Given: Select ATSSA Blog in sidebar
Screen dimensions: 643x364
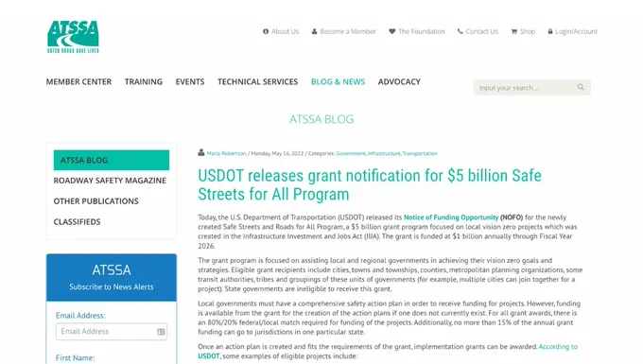Looking at the screenshot, I should click(112, 161).
